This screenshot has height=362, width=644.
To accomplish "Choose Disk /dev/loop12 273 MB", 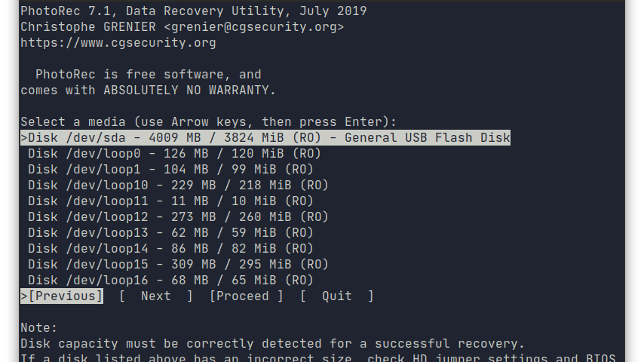I will [x=178, y=217].
